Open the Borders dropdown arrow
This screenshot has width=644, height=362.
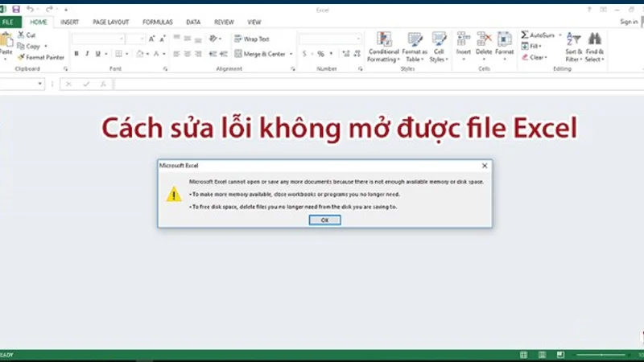coord(127,54)
